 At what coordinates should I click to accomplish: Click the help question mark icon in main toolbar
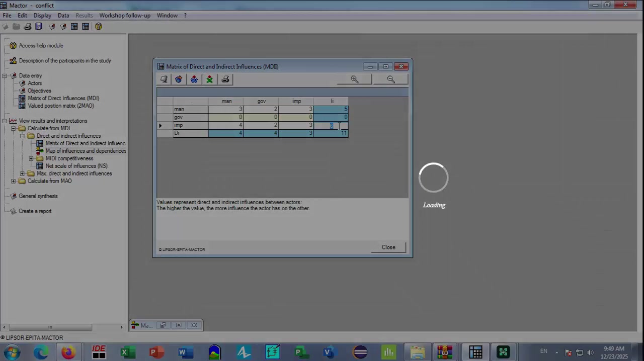[x=99, y=27]
